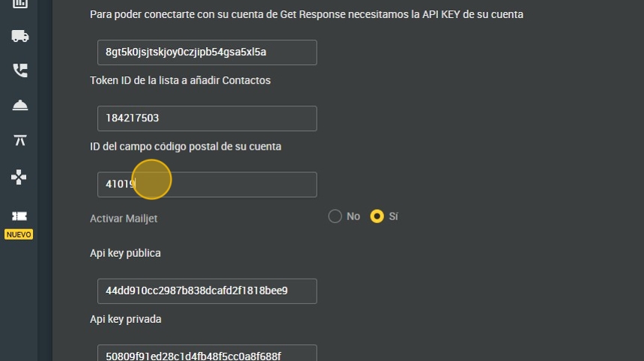This screenshot has height=361, width=644.
Task: Click the gamepad d-pad sidebar icon
Action: coord(19,177)
